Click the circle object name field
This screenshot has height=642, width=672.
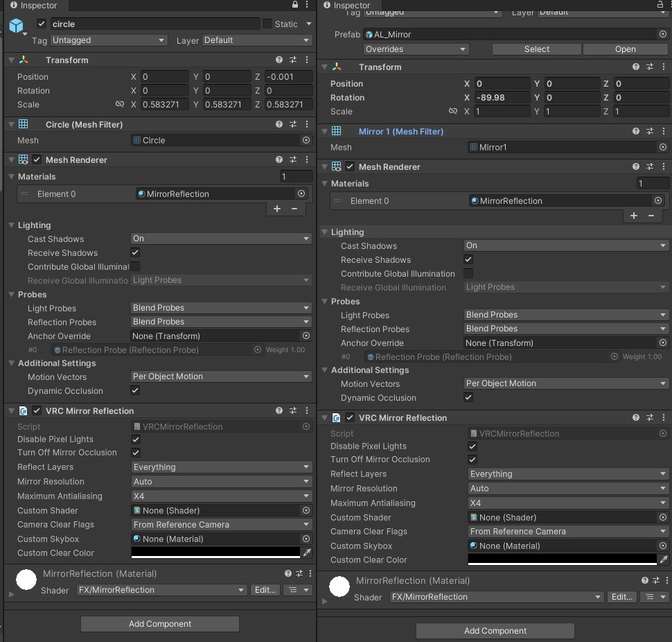155,24
